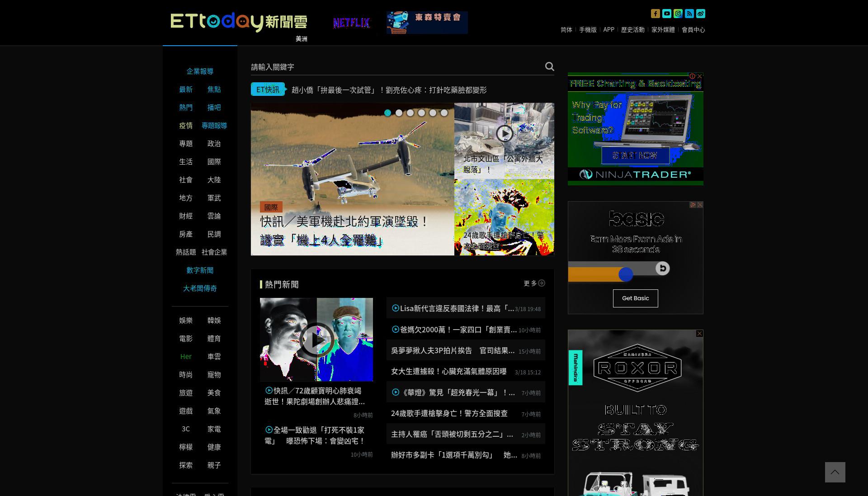Click the ET快訊 ticker label
Screen dimensions: 868x496
(x=268, y=90)
